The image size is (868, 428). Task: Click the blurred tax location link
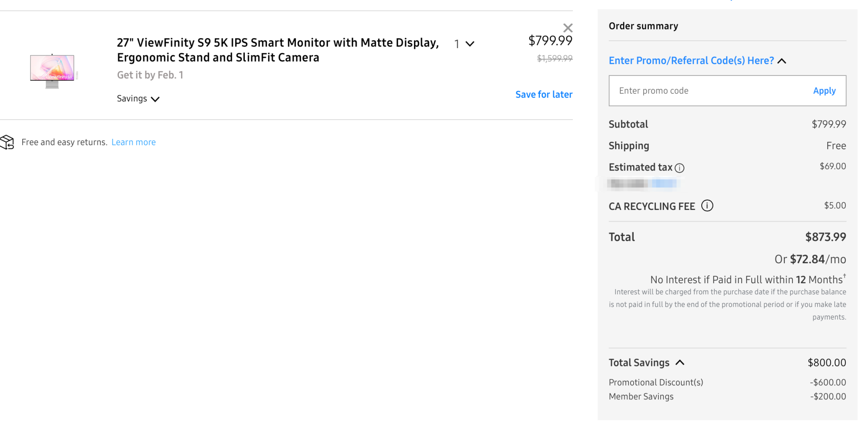[x=664, y=183]
